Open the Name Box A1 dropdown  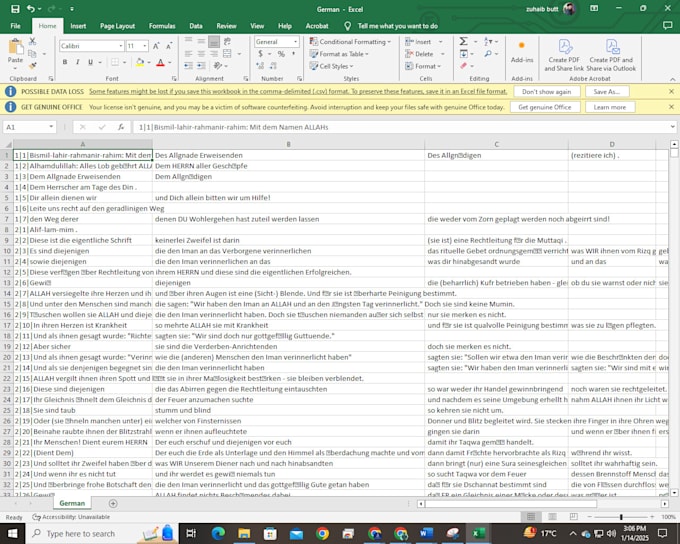[x=51, y=127]
